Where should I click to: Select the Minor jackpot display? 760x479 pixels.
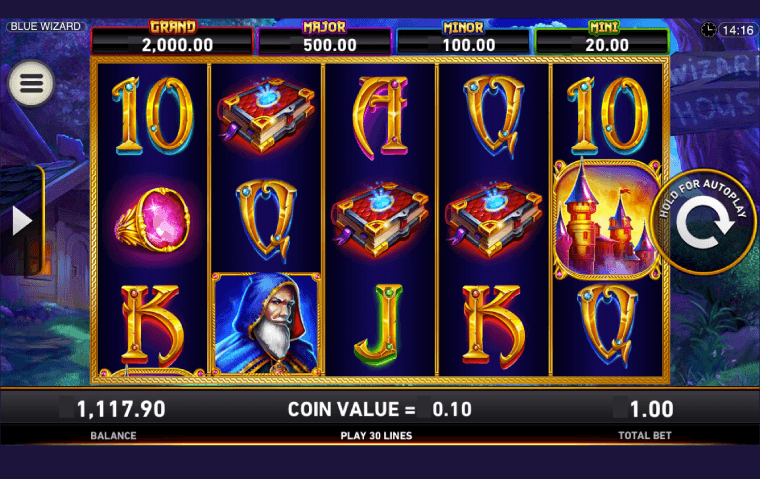click(x=463, y=38)
